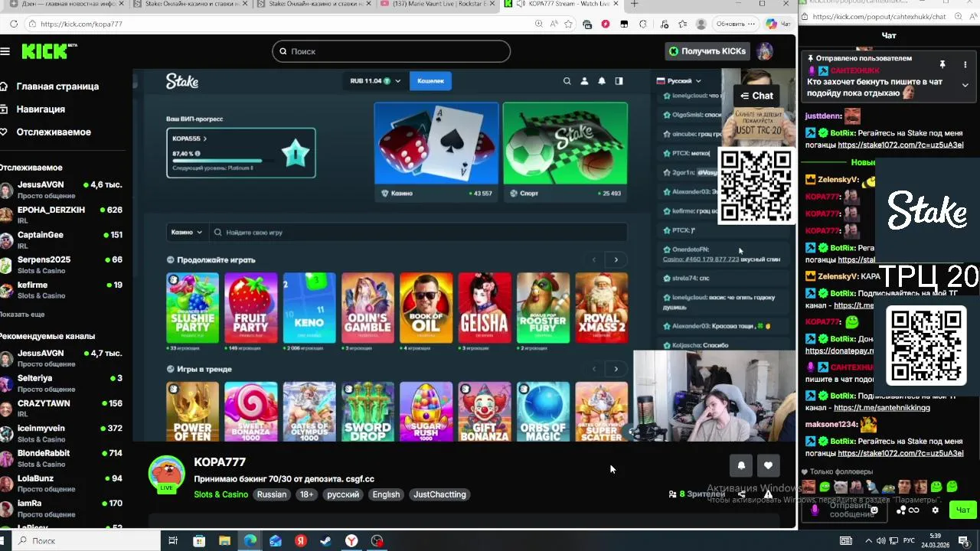Open the Kick hamburger menu
The image size is (980, 551).
[x=5, y=51]
